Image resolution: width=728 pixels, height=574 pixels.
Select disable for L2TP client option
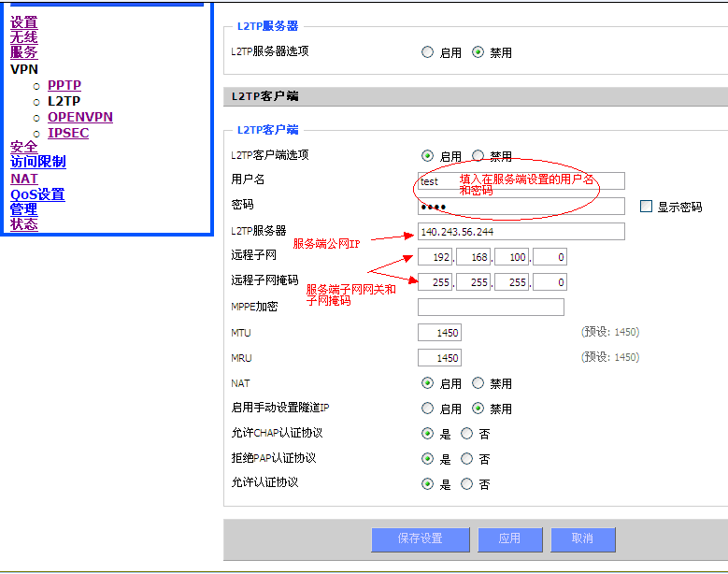(x=478, y=156)
